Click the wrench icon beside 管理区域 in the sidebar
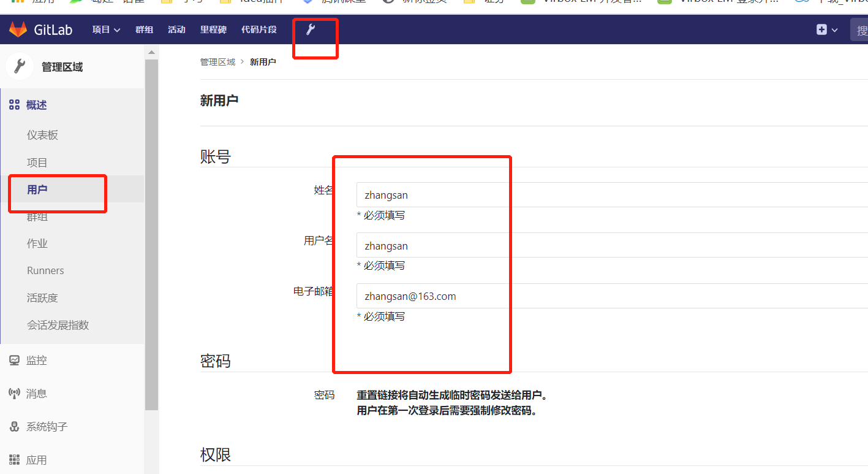The width and height of the screenshot is (868, 474). (x=19, y=66)
